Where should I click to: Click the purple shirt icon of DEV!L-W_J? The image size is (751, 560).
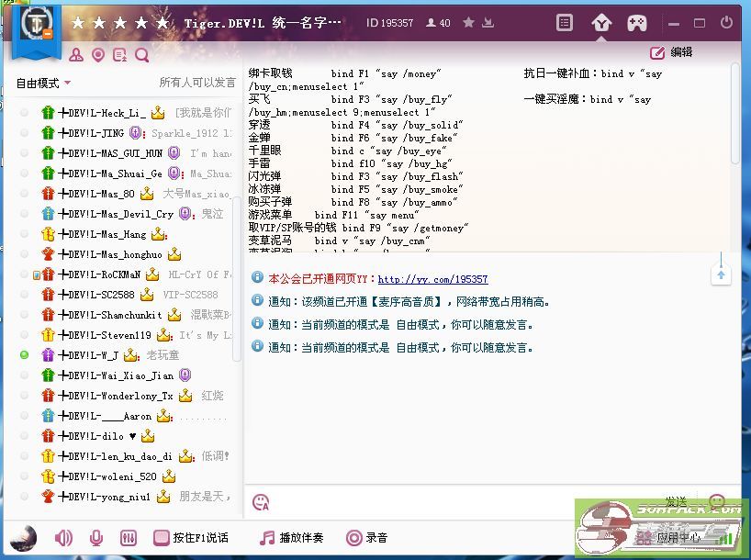[48, 355]
